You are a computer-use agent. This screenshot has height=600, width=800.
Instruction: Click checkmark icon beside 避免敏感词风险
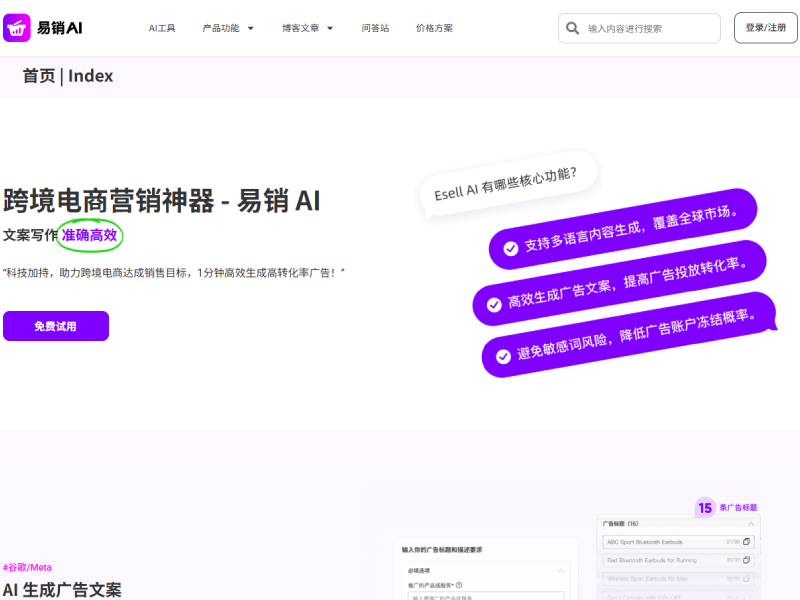(x=503, y=357)
